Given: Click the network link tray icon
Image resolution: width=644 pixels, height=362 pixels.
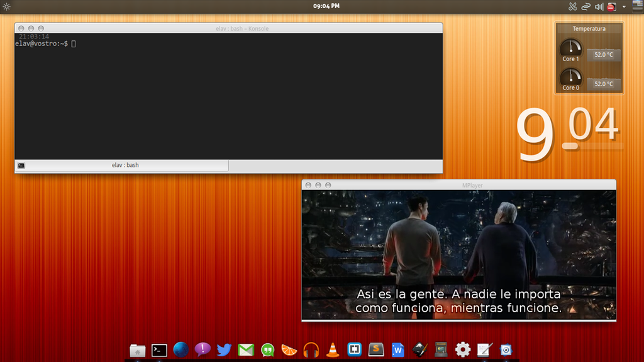Looking at the screenshot, I should 586,6.
